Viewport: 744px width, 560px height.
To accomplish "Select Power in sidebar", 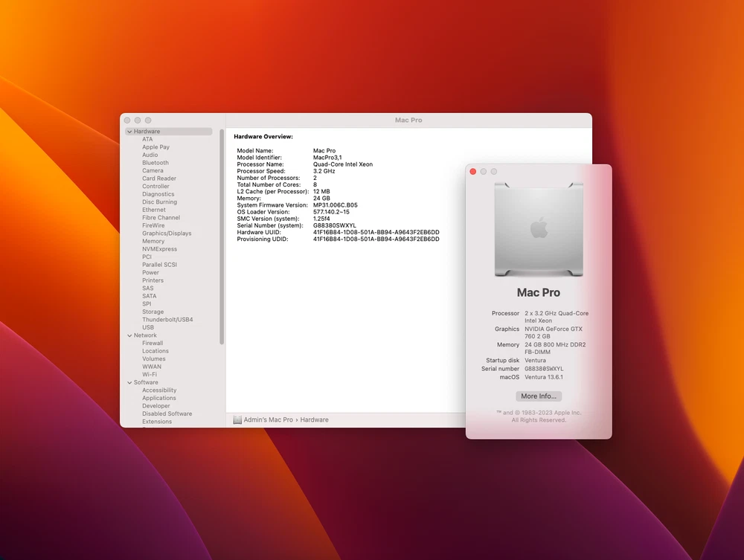I will [x=150, y=272].
